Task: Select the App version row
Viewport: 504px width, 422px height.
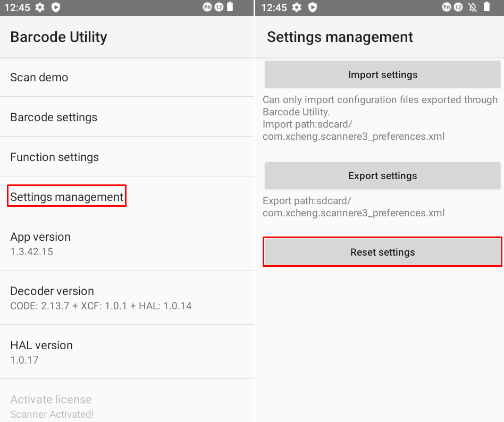Action: pos(40,243)
